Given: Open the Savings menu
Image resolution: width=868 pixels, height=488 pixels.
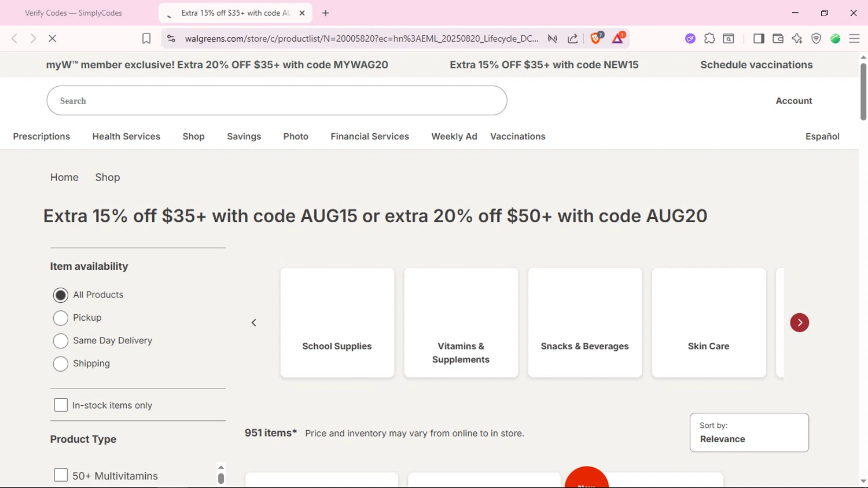Looking at the screenshot, I should [x=244, y=137].
